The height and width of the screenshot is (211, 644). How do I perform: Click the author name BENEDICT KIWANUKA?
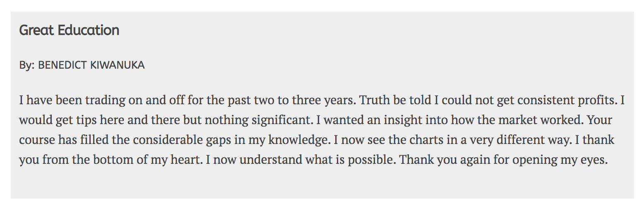pos(91,65)
